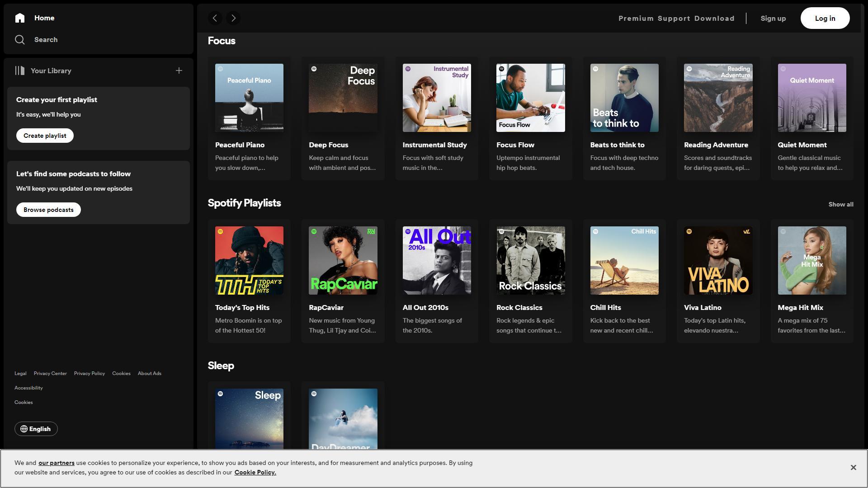868x488 pixels.
Task: Click the Spotify Playlists section heading
Action: [244, 203]
